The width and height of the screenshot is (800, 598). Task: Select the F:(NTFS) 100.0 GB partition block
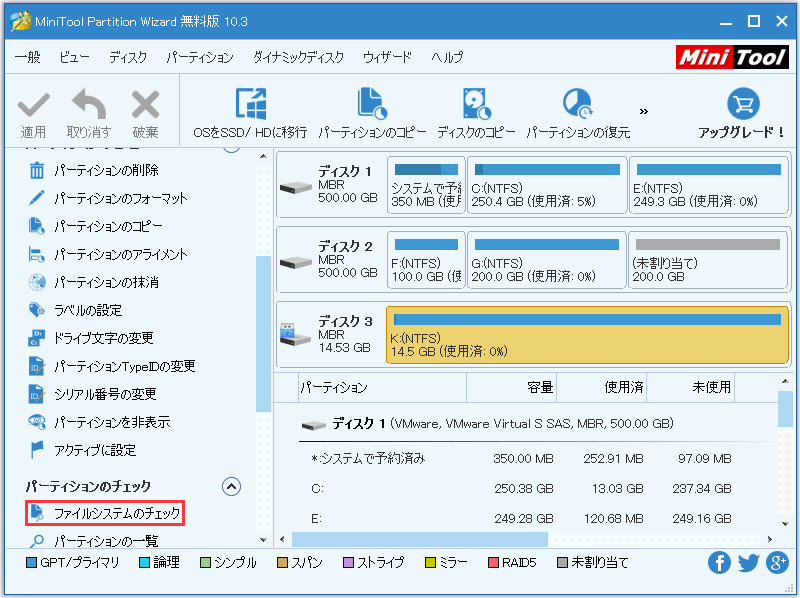pyautogui.click(x=426, y=260)
